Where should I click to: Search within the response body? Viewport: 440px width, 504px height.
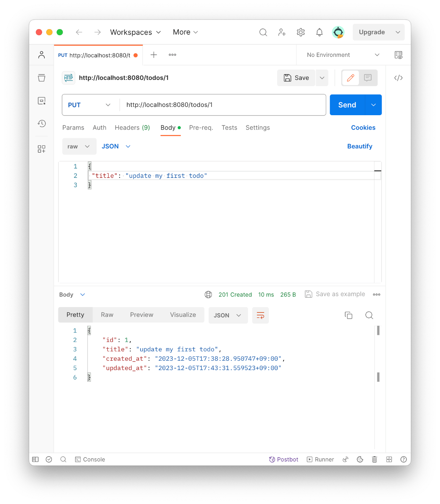pyautogui.click(x=369, y=315)
